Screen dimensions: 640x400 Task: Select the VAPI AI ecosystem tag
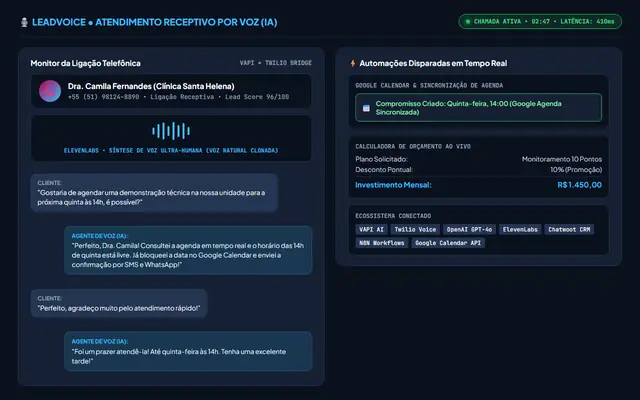[371, 229]
